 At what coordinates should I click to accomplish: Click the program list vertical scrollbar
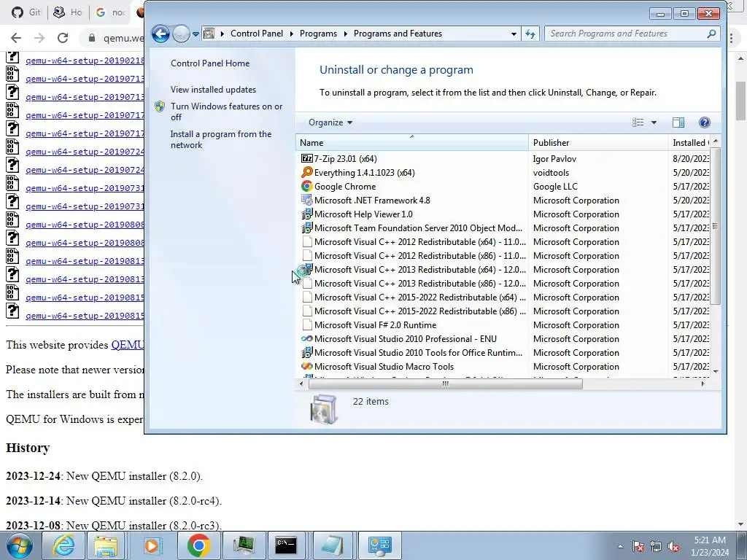(x=715, y=226)
